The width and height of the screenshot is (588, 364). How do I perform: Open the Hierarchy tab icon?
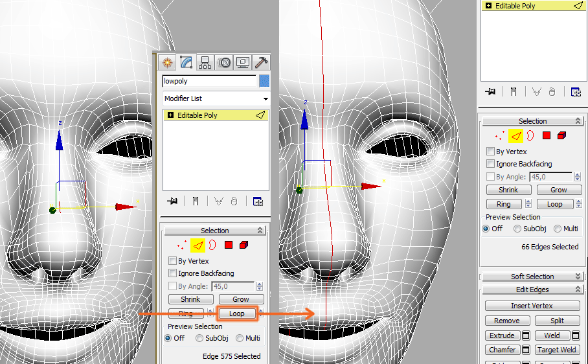(x=205, y=62)
